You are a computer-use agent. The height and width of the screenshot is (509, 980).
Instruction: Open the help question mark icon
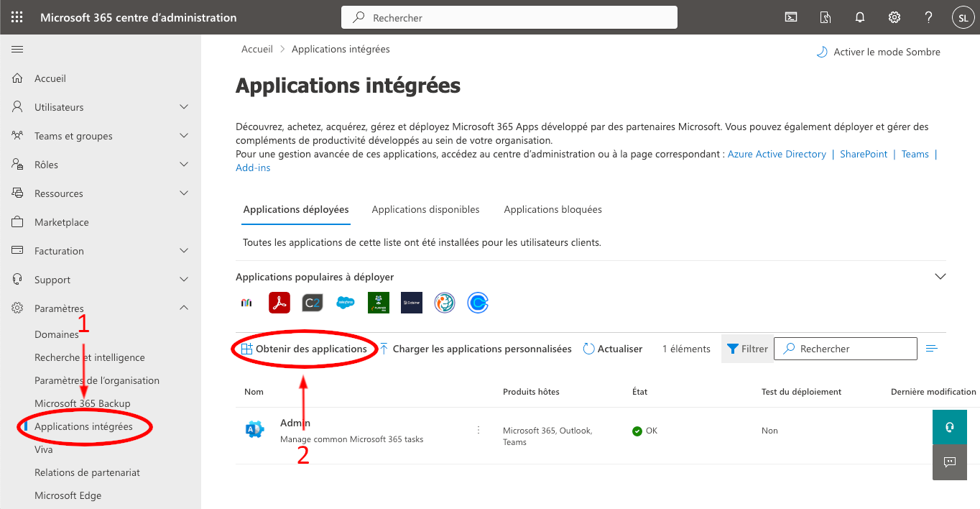click(x=928, y=17)
